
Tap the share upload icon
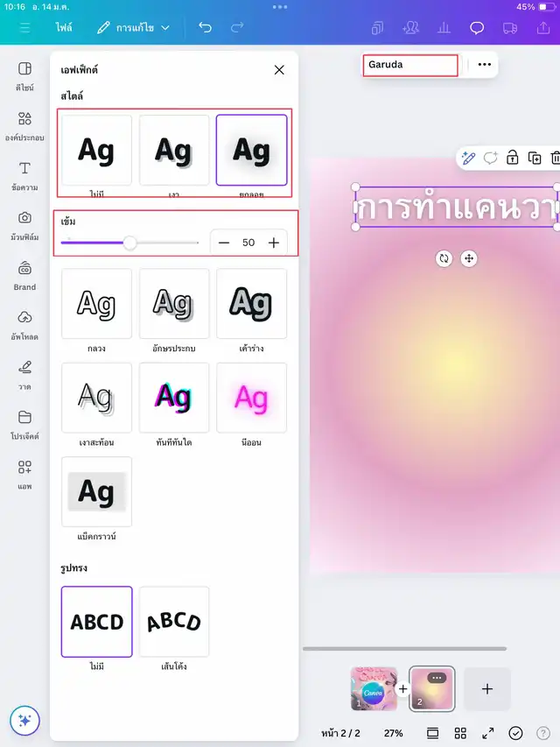point(541,28)
